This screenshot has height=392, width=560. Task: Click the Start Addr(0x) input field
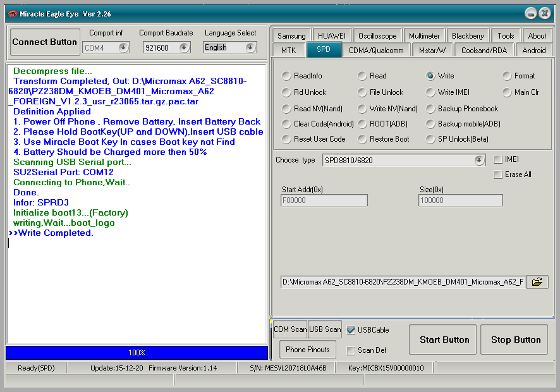coord(324,200)
